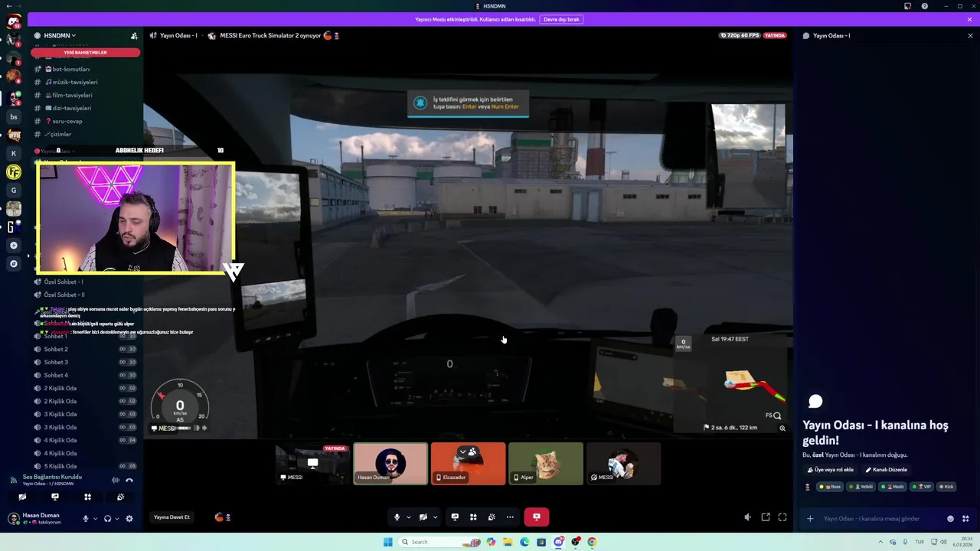Add attachment with plus icon in chat
Screen dimensions: 980x551
pyautogui.click(x=810, y=519)
